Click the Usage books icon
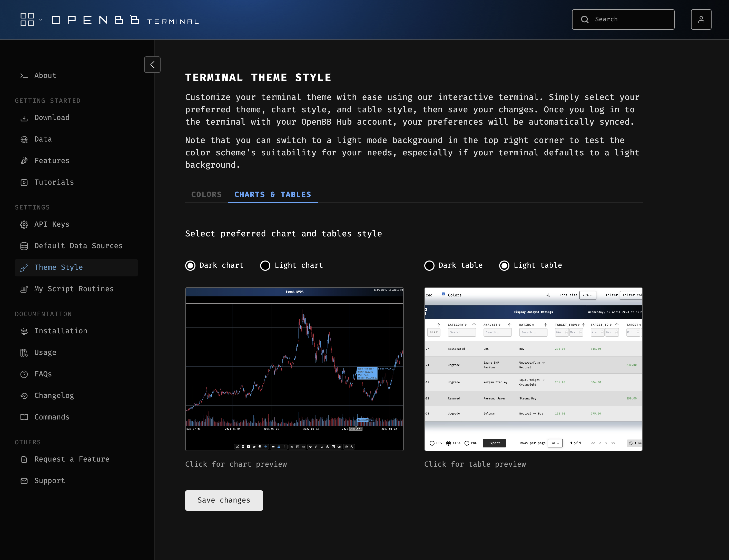Viewport: 729px width, 560px height. [x=24, y=353]
